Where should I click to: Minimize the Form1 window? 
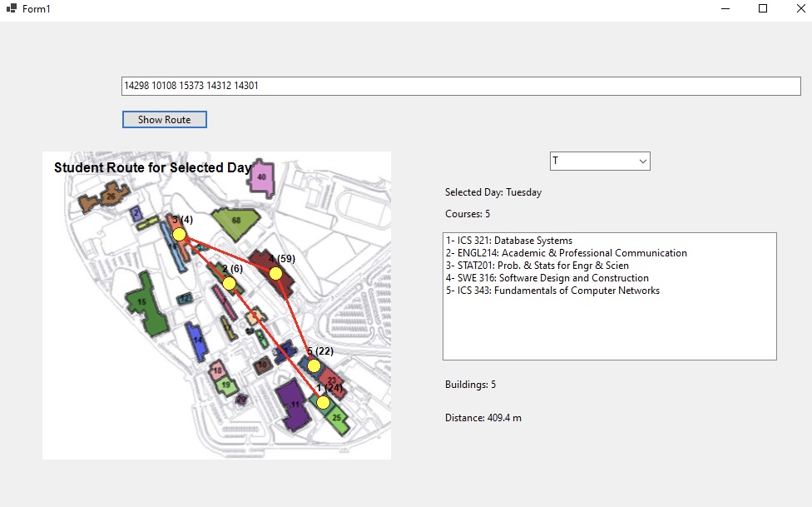coord(725,9)
